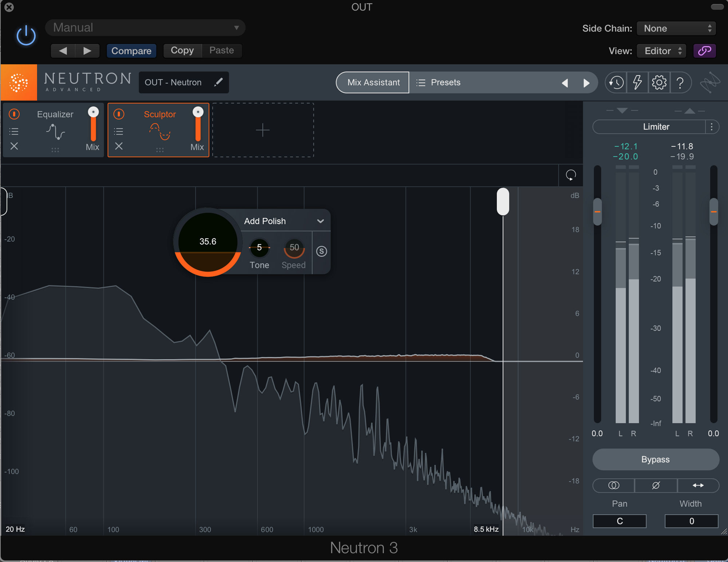The width and height of the screenshot is (728, 562).
Task: Click the Sculptor Mix slider handle
Action: coord(198,112)
